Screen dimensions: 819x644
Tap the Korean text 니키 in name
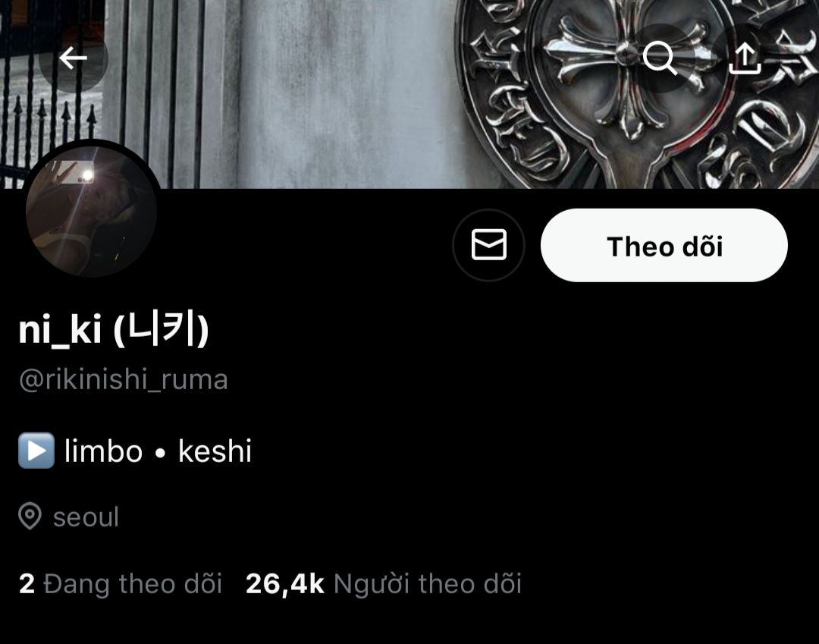tap(161, 328)
